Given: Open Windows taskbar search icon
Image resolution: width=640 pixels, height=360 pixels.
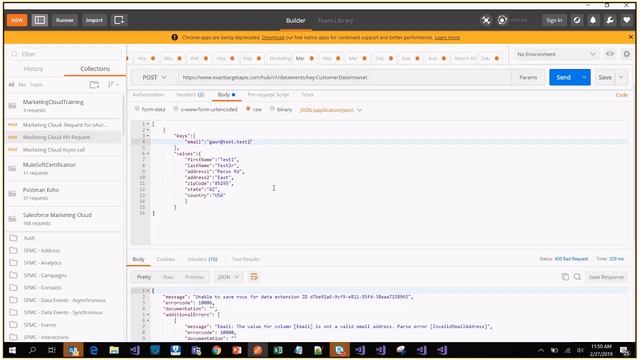Looking at the screenshot, I should click(x=32, y=350).
